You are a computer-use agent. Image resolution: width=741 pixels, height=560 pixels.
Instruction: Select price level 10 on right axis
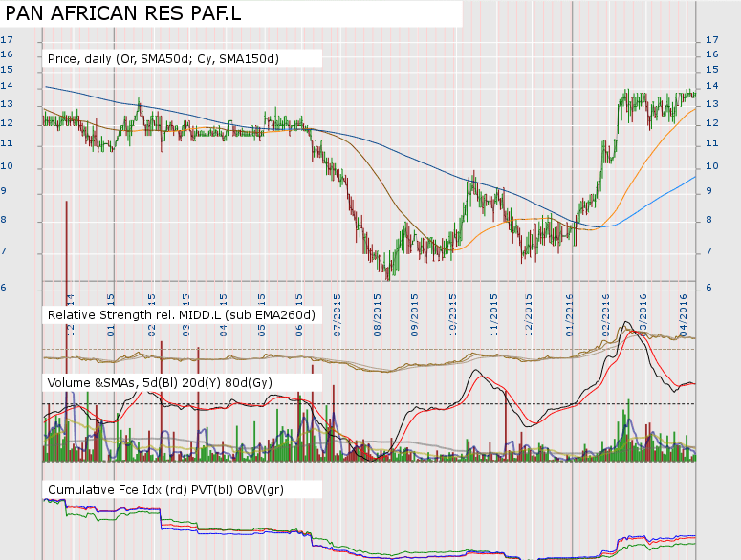712,166
